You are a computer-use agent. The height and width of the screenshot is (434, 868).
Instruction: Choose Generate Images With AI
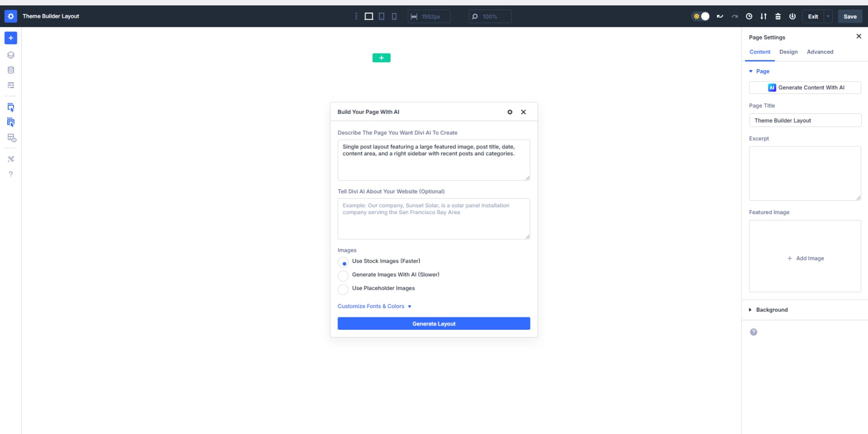(x=343, y=276)
